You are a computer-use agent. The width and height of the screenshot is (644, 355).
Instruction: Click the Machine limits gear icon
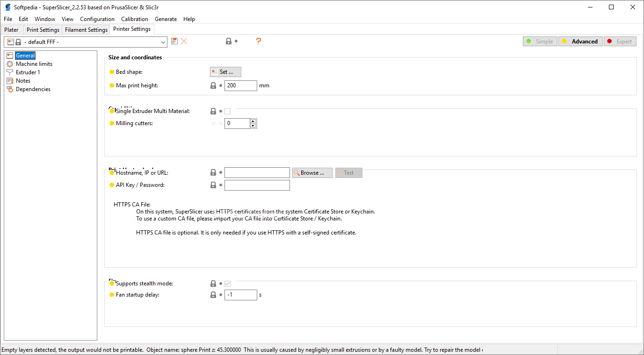10,64
